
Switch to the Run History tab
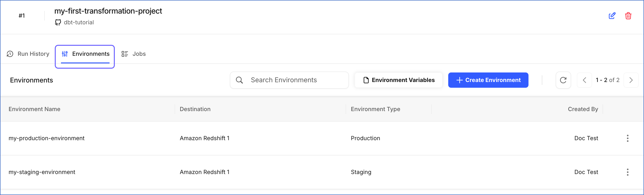click(28, 54)
